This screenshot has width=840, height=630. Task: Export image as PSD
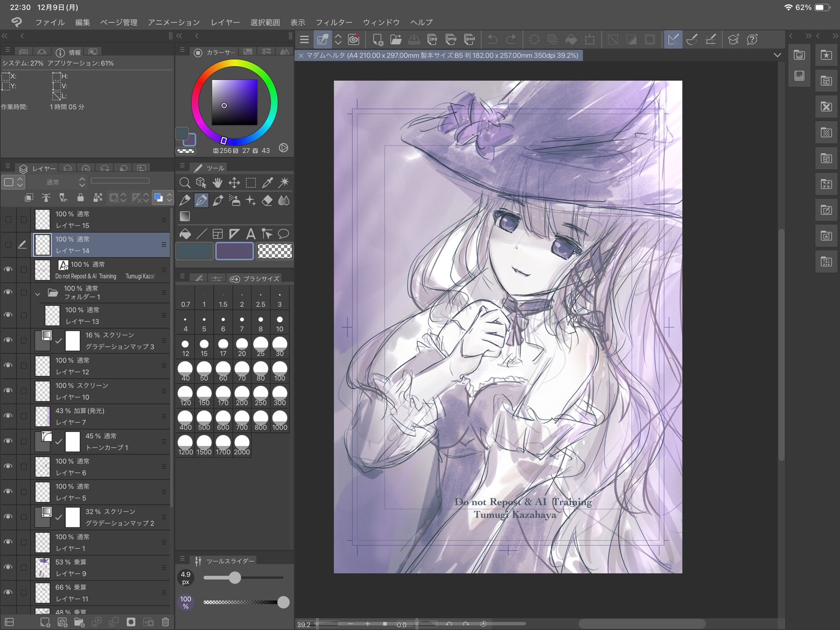tap(470, 40)
